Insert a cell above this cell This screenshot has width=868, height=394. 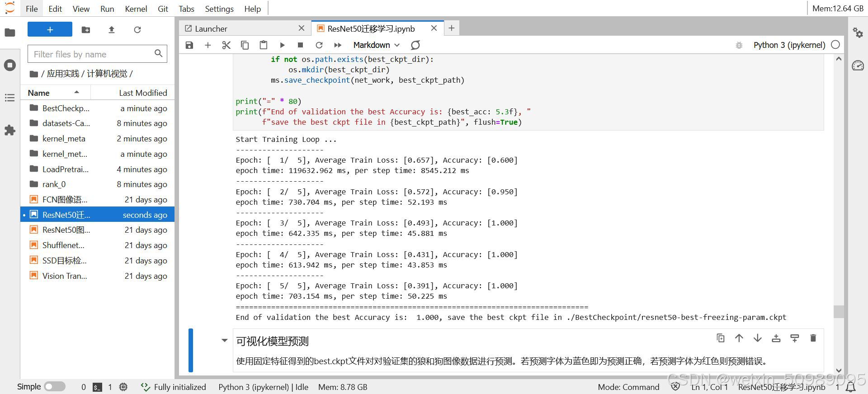pyautogui.click(x=776, y=338)
